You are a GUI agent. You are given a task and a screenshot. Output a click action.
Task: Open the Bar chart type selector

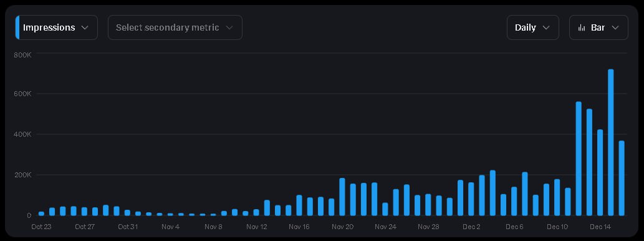(598, 27)
